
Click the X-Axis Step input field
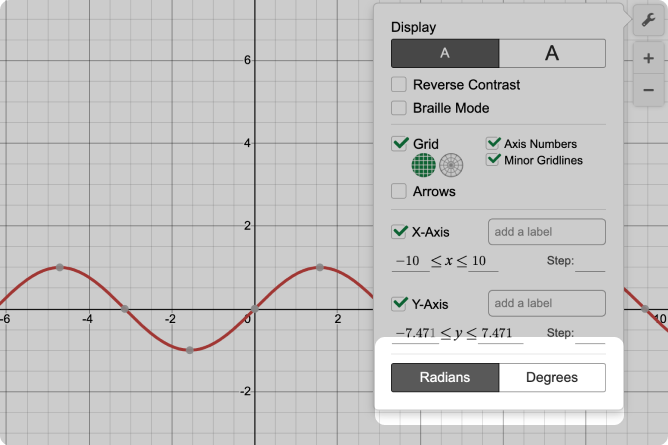590,263
